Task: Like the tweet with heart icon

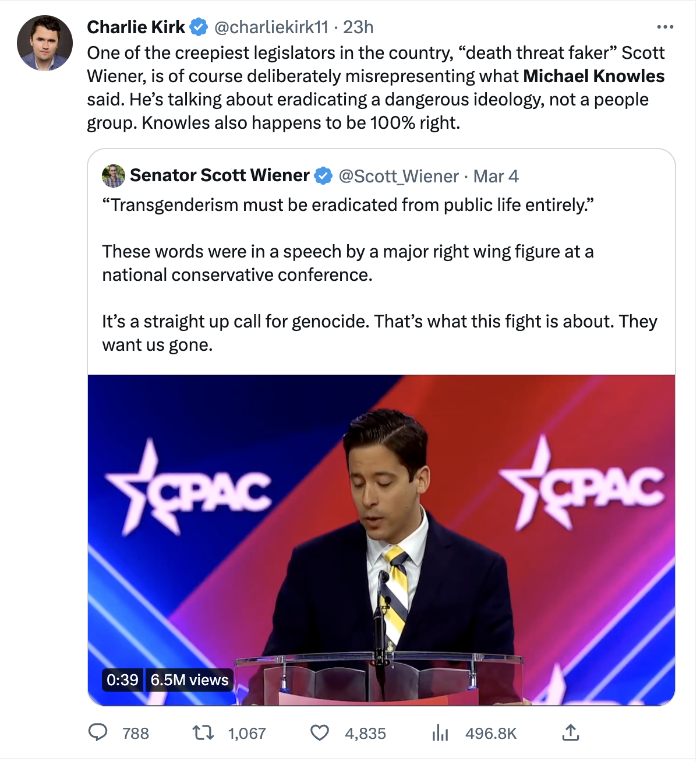Action: point(319,732)
